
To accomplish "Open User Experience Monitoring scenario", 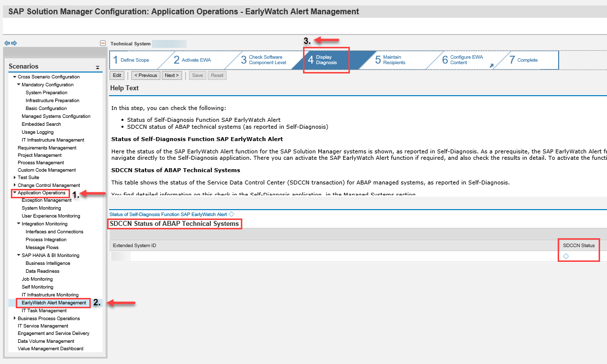I will pyautogui.click(x=51, y=216).
